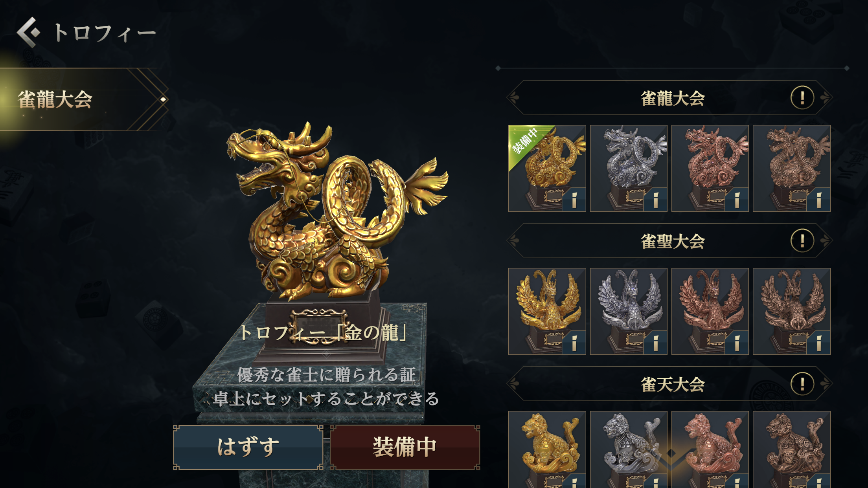
Task: Click the 装備中 button
Action: (x=405, y=447)
